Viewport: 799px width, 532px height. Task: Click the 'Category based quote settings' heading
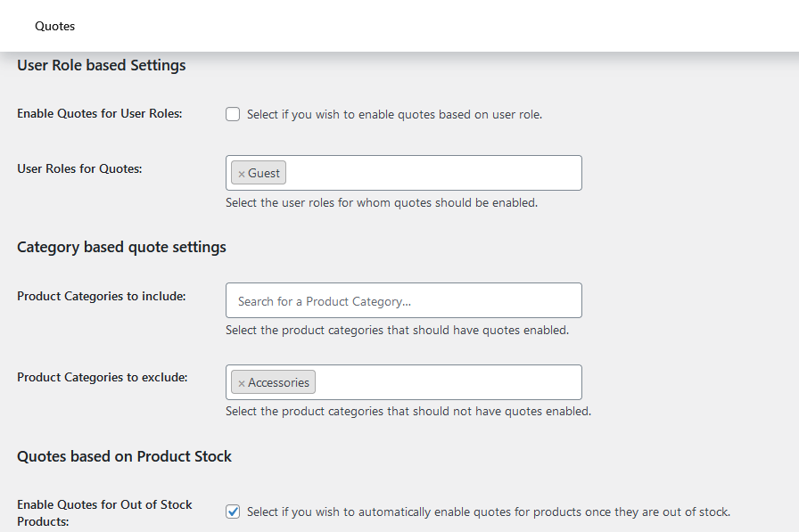coord(121,247)
